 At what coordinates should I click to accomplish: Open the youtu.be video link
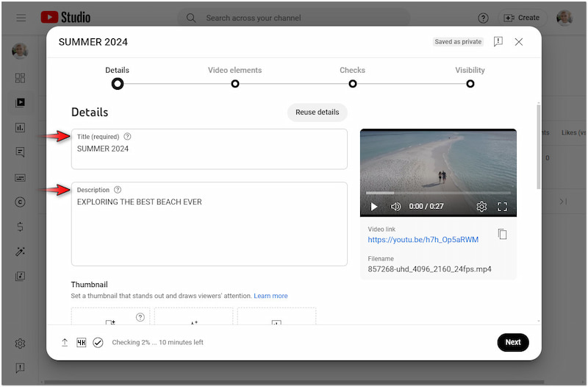click(x=423, y=240)
